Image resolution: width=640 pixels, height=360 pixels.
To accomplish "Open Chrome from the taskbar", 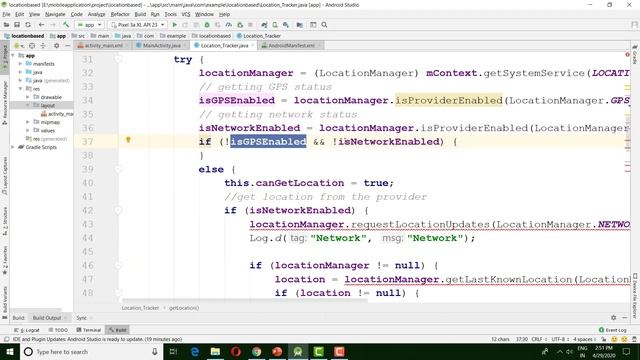I will click(256, 351).
